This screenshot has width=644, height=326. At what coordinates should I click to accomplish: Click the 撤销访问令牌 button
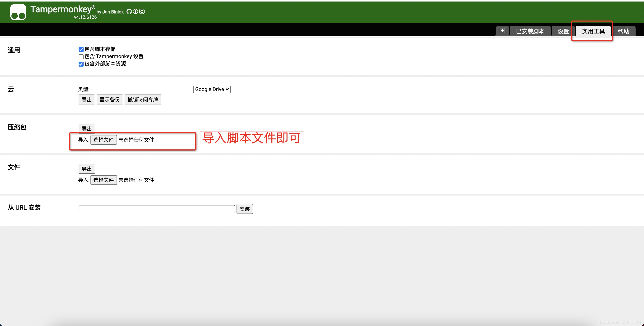(143, 100)
